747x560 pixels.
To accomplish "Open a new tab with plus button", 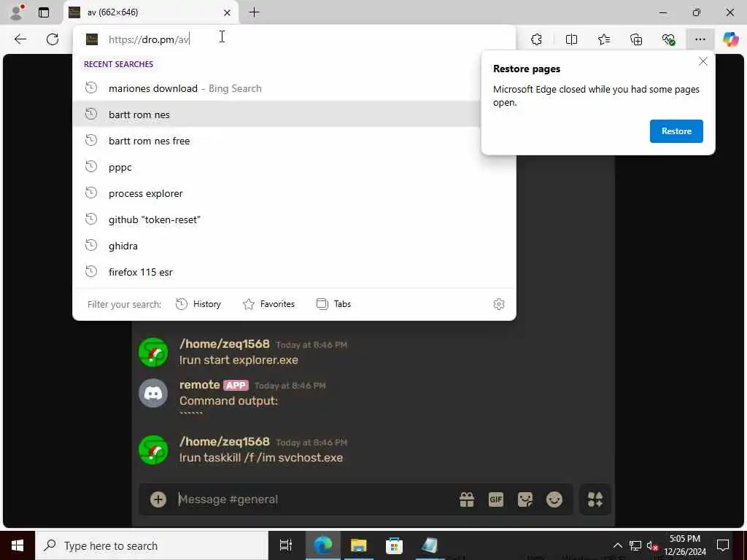I will point(255,12).
